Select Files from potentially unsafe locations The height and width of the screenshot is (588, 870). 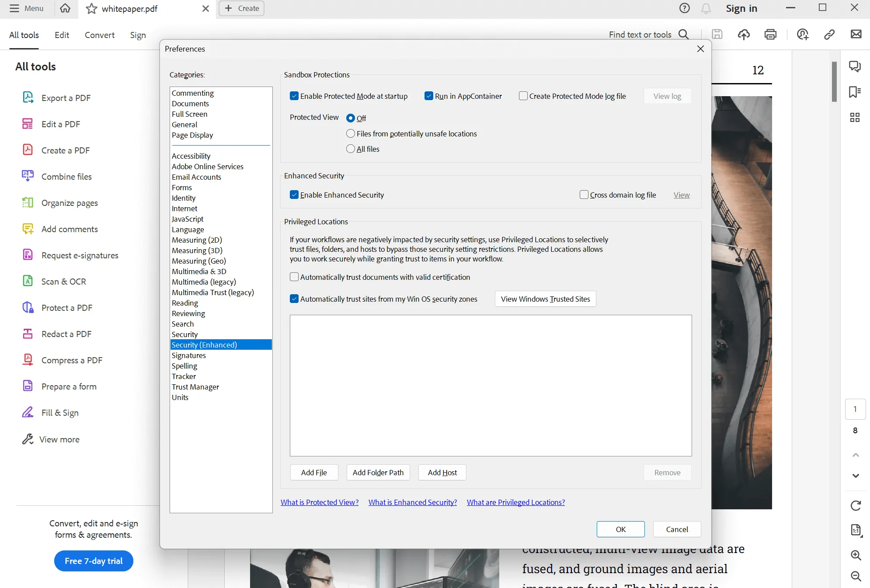point(351,133)
